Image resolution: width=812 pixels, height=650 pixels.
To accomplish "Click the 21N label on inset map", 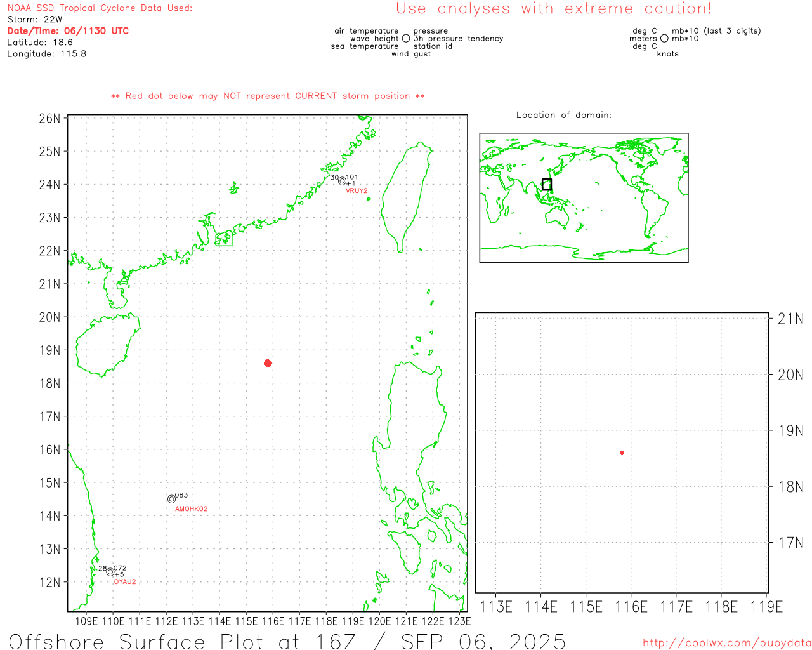I will 790,319.
